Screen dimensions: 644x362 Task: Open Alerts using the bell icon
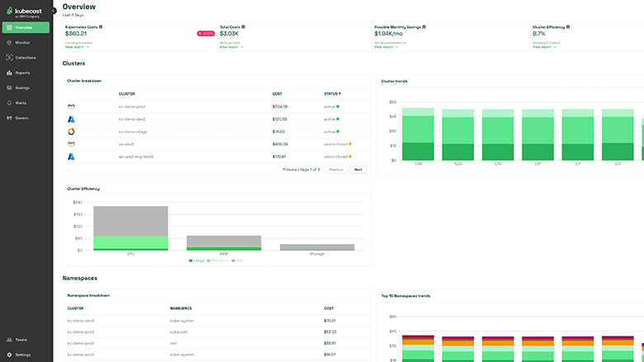[x=9, y=103]
